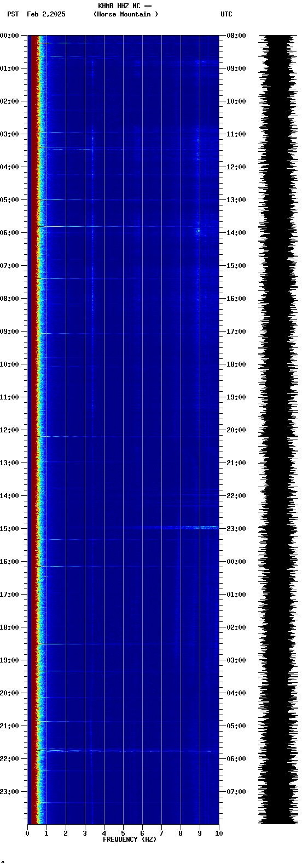Click the 02:00 UTC time label
Screen dimensions: 302x868
click(x=236, y=627)
